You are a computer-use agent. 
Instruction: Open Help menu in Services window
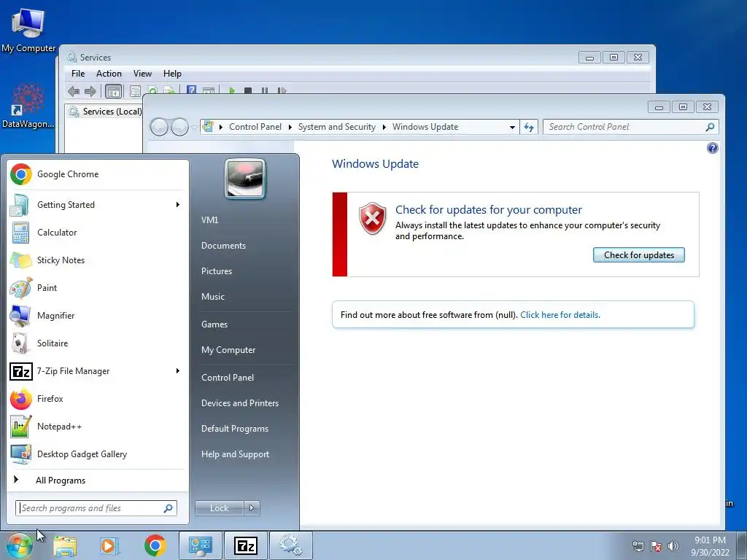[172, 74]
